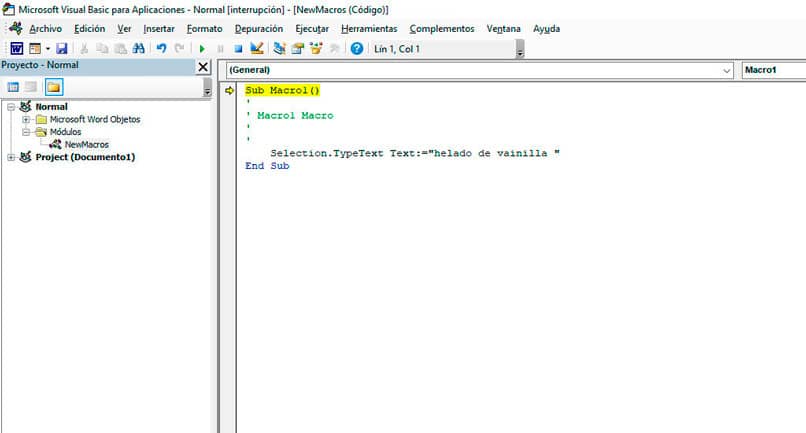Click the Copy icon in toolbar
The width and height of the screenshot is (806, 433).
tap(102, 48)
